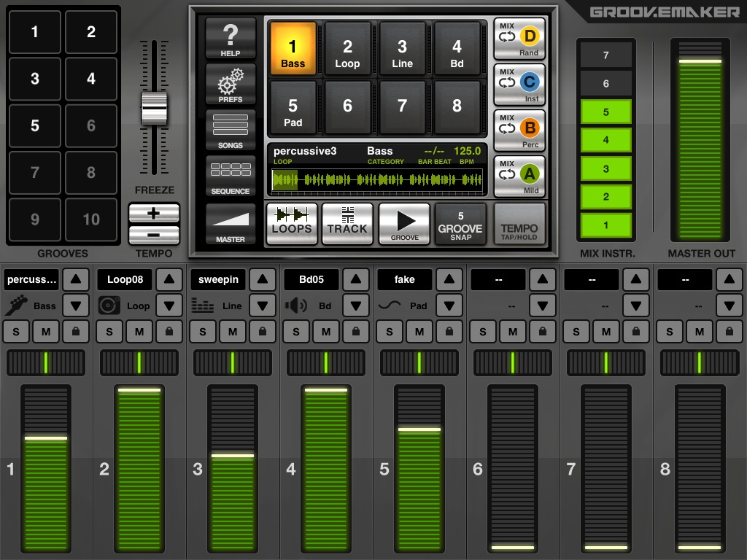Select the 4 Bd track pad

(x=457, y=48)
